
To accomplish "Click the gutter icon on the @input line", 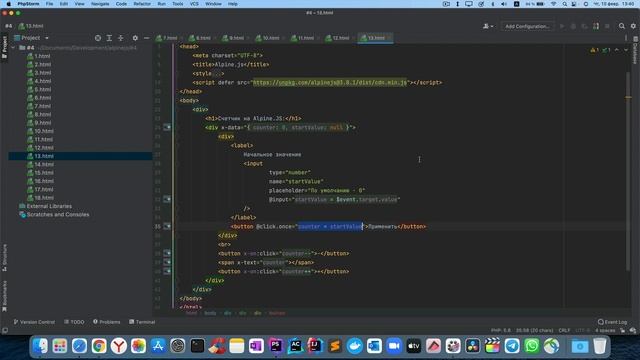I will click(167, 199).
